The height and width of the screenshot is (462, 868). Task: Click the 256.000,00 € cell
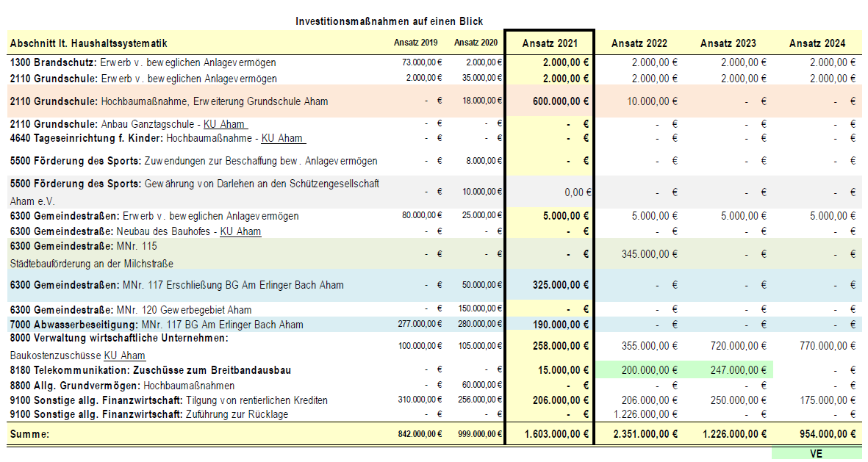click(480, 400)
